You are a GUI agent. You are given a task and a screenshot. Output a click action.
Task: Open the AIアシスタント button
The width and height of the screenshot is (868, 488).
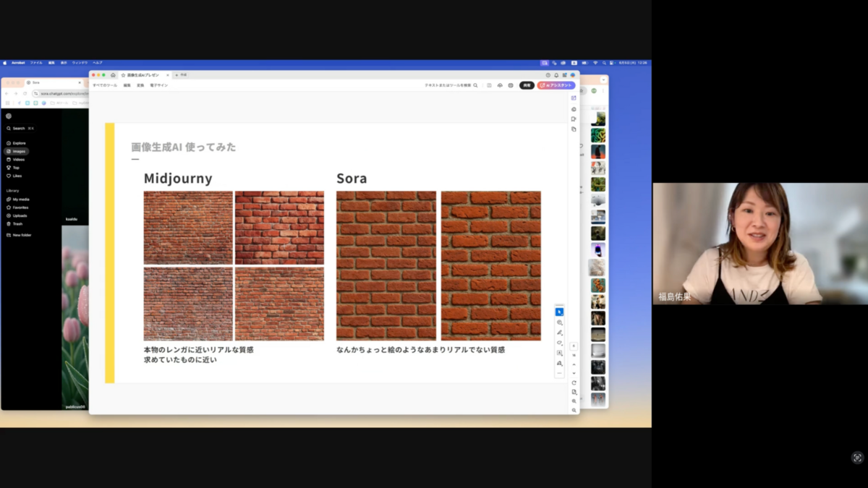(x=556, y=85)
